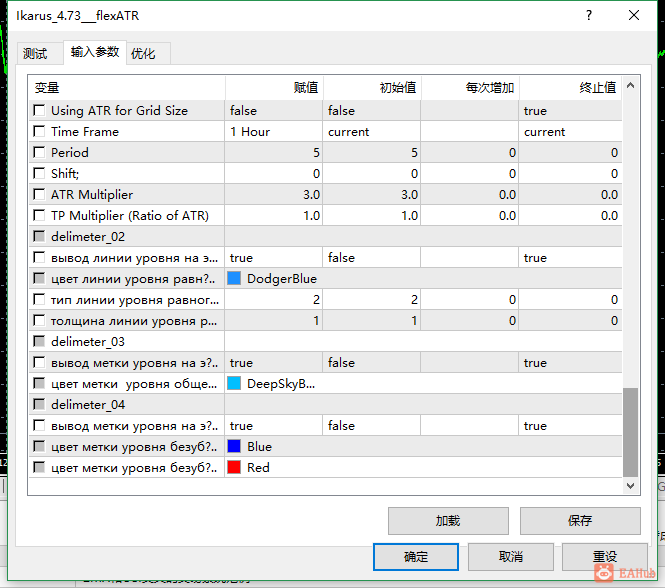Image resolution: width=665 pixels, height=588 pixels.
Task: Click the Period value 5 in 赋值 column
Action: [274, 152]
